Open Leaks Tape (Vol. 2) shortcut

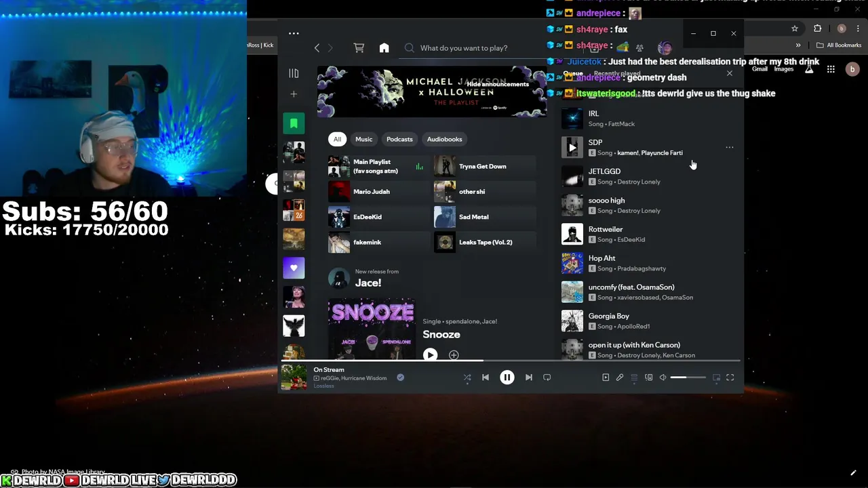pyautogui.click(x=485, y=242)
